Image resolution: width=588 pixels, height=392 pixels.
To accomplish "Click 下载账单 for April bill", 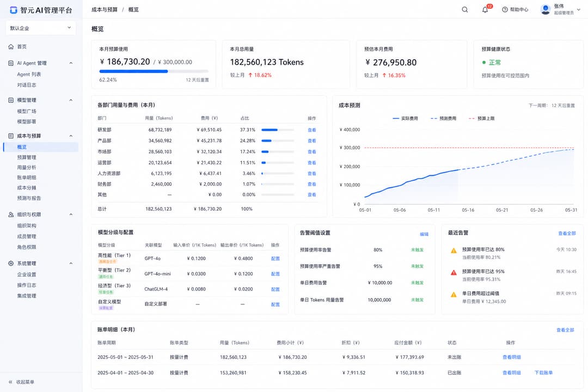I will tap(543, 372).
